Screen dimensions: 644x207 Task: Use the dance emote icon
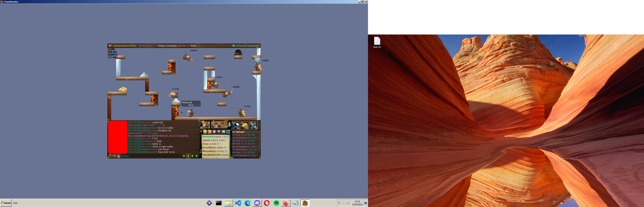coord(213,123)
